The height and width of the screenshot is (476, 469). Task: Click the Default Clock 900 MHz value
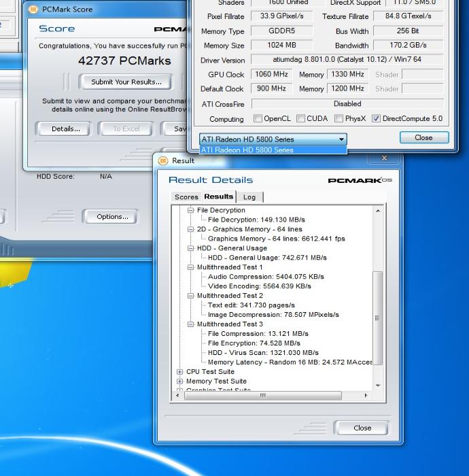point(271,88)
